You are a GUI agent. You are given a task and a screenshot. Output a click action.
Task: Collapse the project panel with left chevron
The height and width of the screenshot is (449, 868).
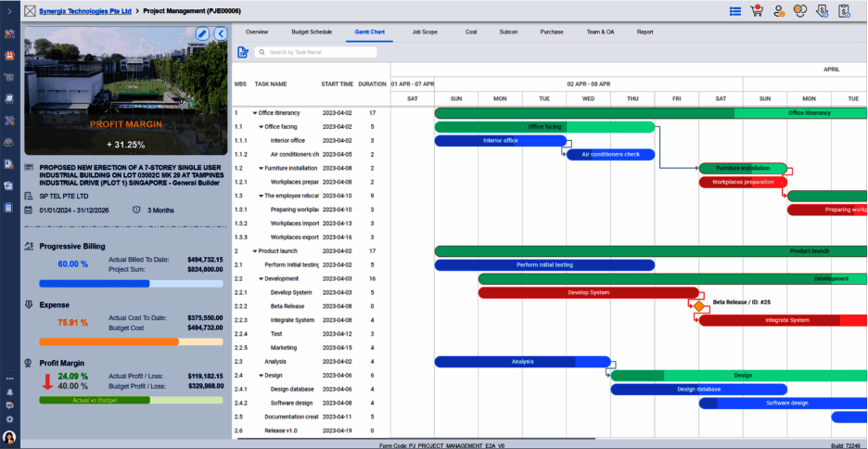coord(221,33)
